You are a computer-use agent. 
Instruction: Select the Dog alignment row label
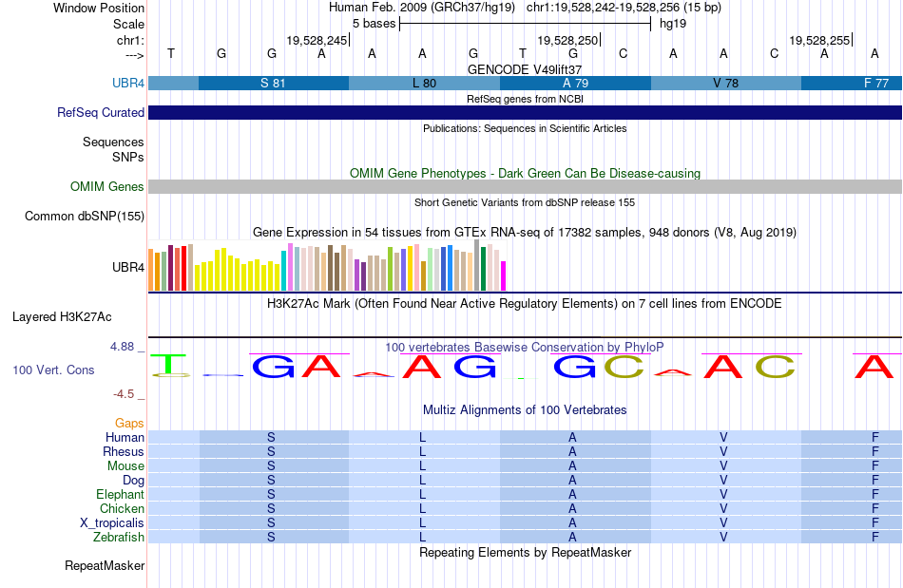coord(133,480)
